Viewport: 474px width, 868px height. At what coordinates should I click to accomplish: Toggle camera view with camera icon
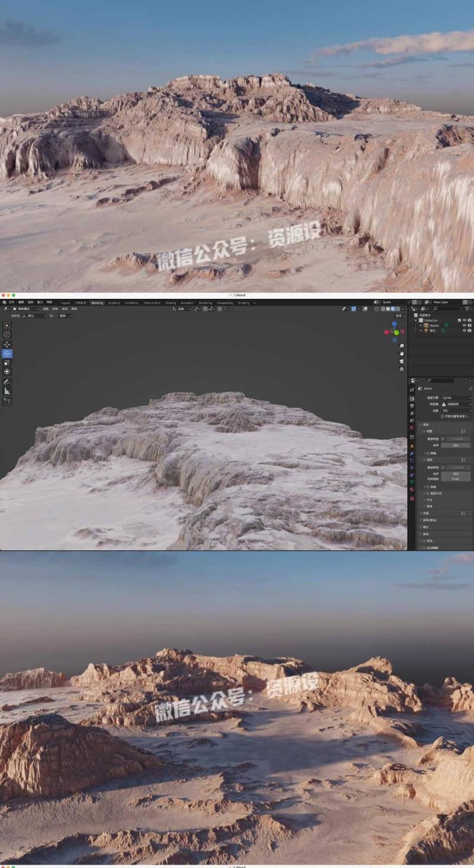tap(402, 361)
